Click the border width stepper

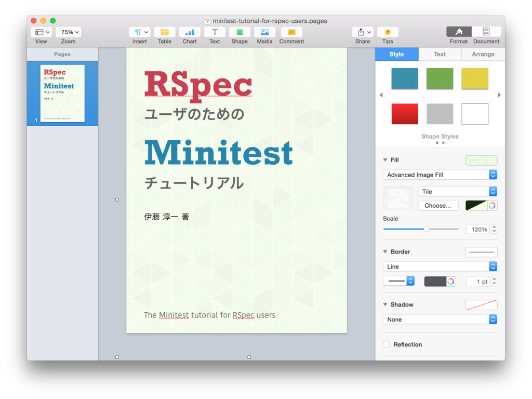[x=495, y=282]
